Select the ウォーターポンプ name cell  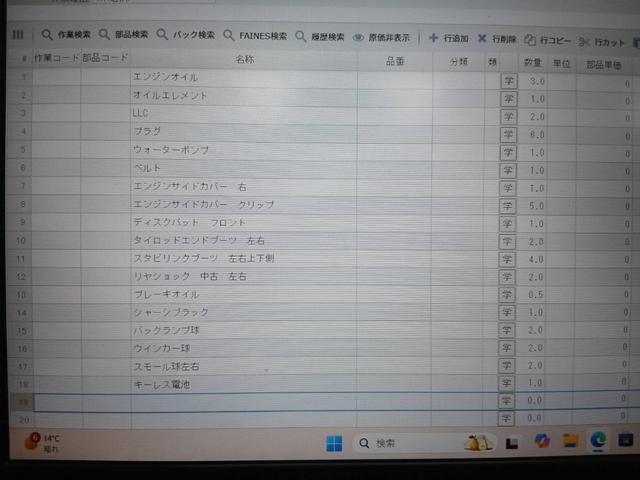243,150
